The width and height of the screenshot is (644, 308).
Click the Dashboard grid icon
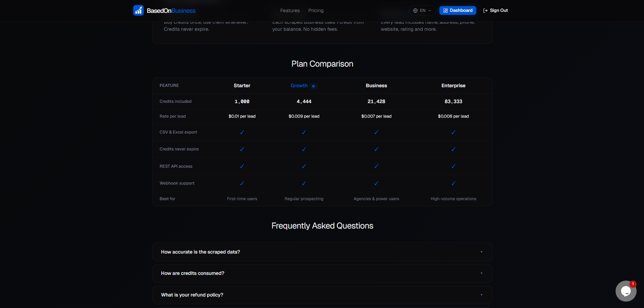click(445, 10)
